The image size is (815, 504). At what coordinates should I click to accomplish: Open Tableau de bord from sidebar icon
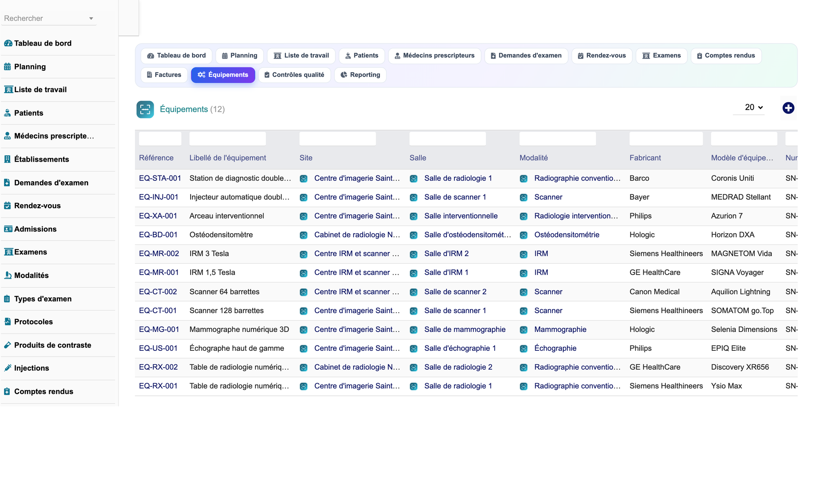(8, 43)
